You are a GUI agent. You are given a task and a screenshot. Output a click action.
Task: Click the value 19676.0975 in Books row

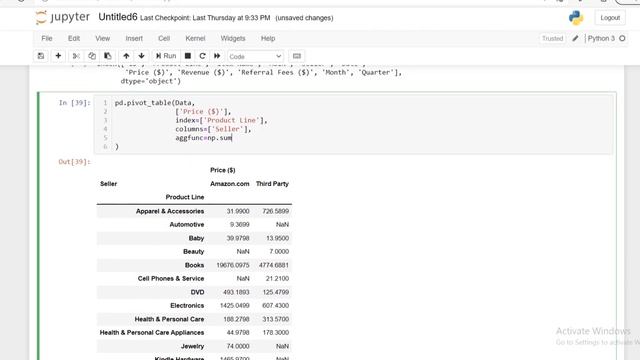point(233,265)
